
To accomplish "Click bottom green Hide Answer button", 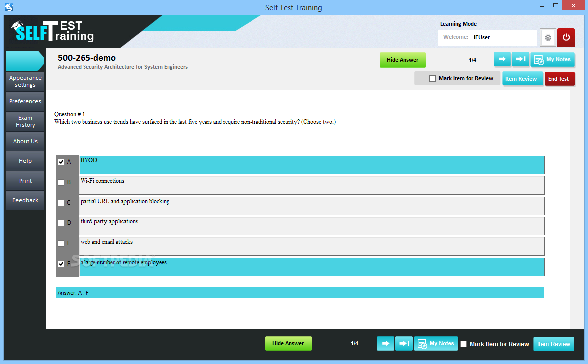I will (x=288, y=344).
